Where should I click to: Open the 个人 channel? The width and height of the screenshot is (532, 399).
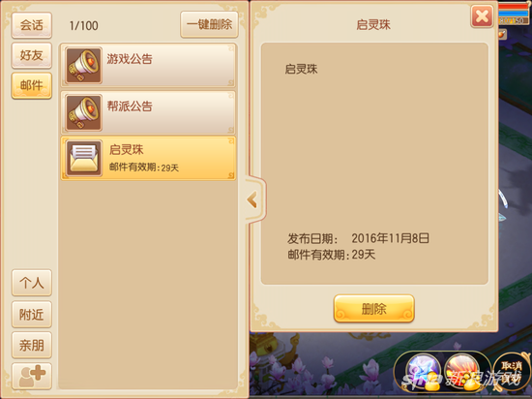[x=32, y=283]
